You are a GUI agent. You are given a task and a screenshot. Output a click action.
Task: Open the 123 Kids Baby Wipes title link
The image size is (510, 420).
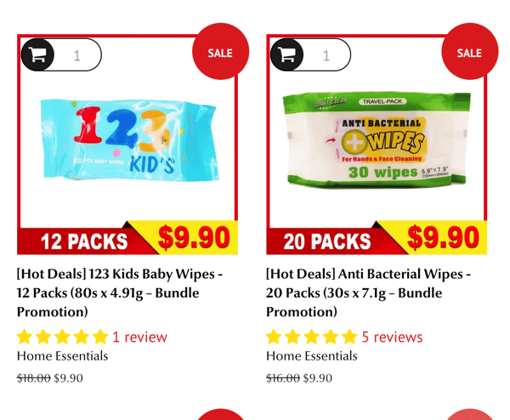(119, 292)
